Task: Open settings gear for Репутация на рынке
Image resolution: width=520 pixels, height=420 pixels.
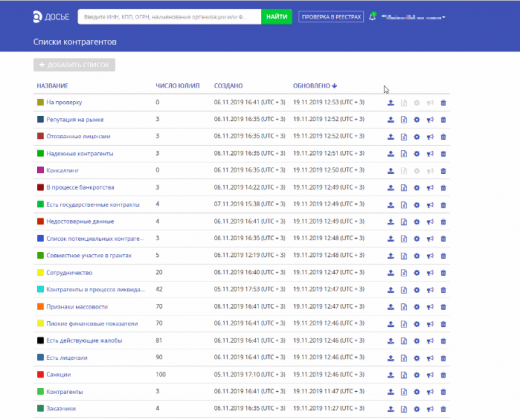Action: point(417,120)
